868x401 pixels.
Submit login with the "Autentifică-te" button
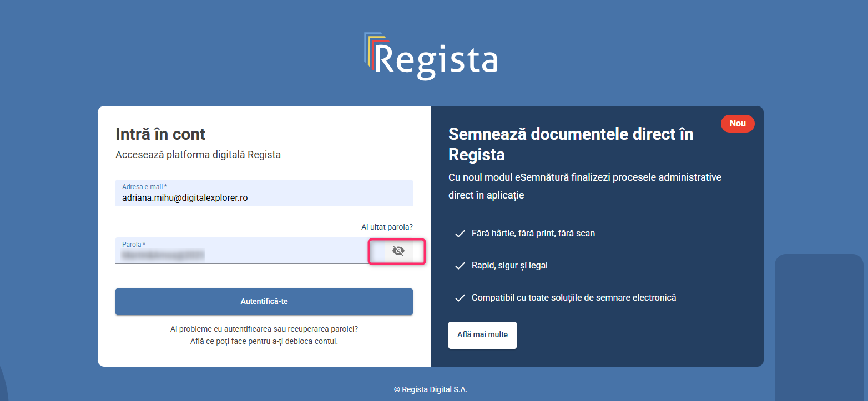tap(264, 302)
